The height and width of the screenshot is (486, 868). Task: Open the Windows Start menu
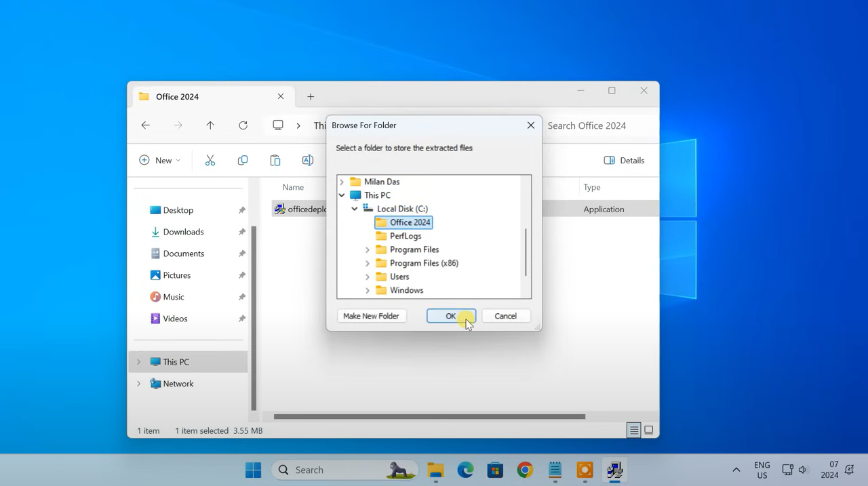click(x=254, y=470)
